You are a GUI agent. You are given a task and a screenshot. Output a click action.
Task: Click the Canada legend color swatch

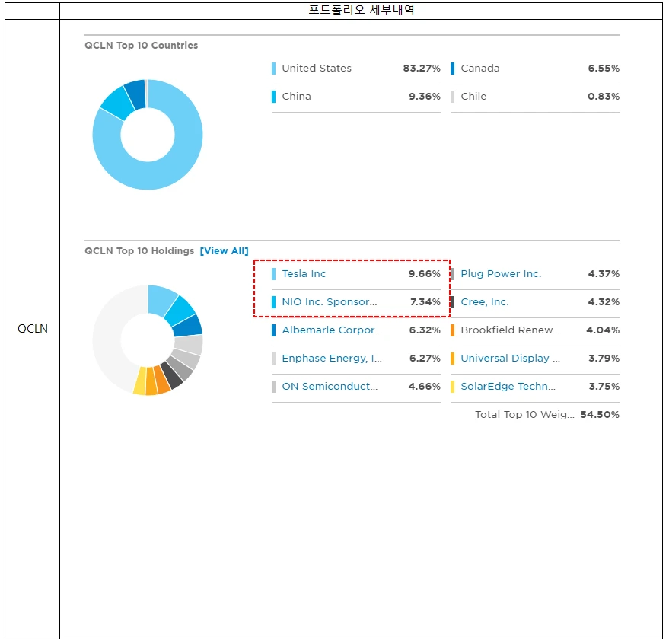point(452,69)
